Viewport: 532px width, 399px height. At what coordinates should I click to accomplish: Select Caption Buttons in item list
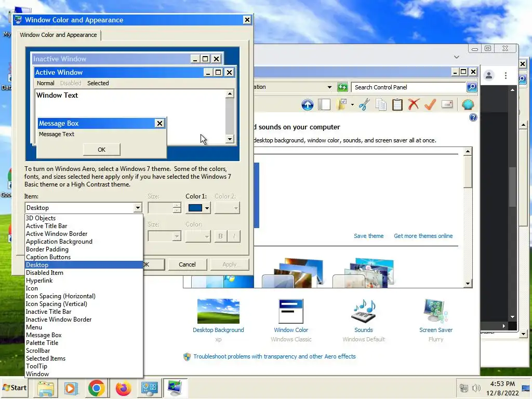click(84, 257)
